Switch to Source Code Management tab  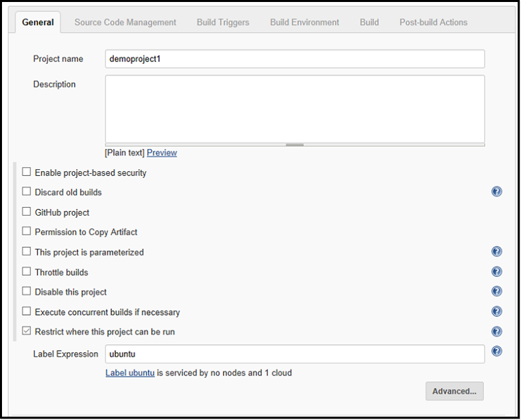pyautogui.click(x=125, y=22)
